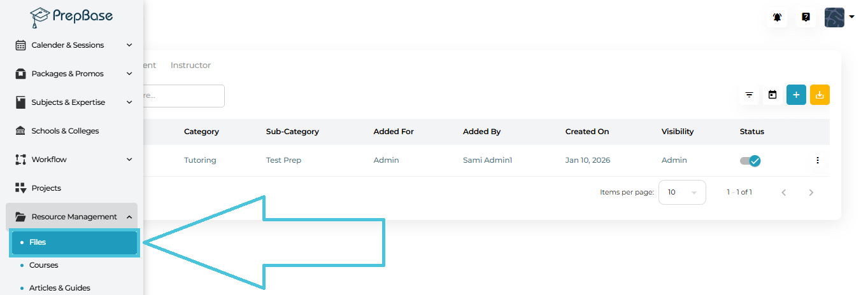Open the user profile avatar dropdown

click(839, 17)
